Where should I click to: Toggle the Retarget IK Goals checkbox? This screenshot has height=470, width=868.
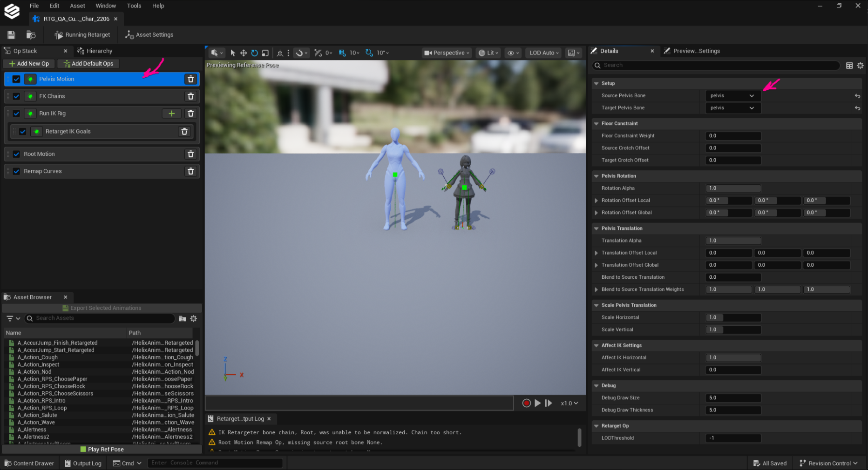(23, 132)
